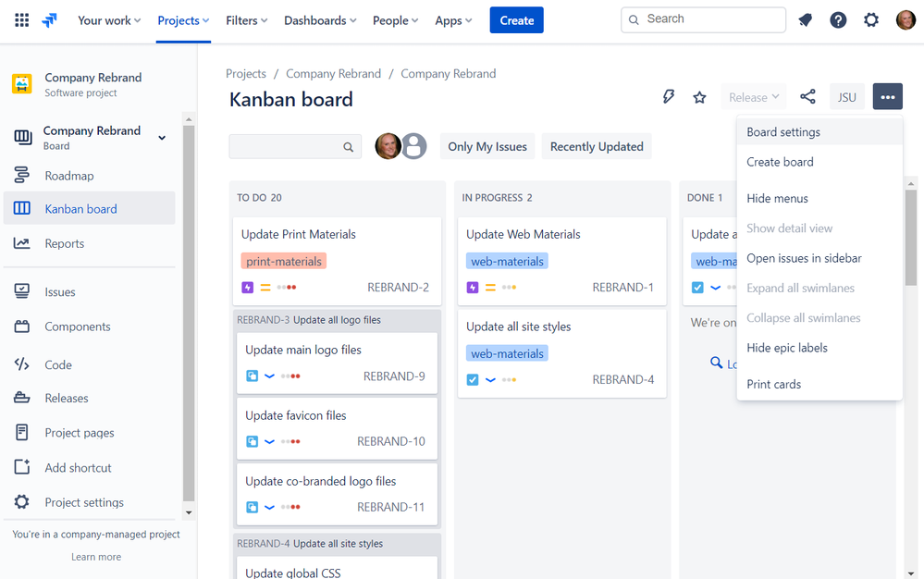This screenshot has height=579, width=924.
Task: Select Board settings from the menu
Action: click(x=819, y=132)
